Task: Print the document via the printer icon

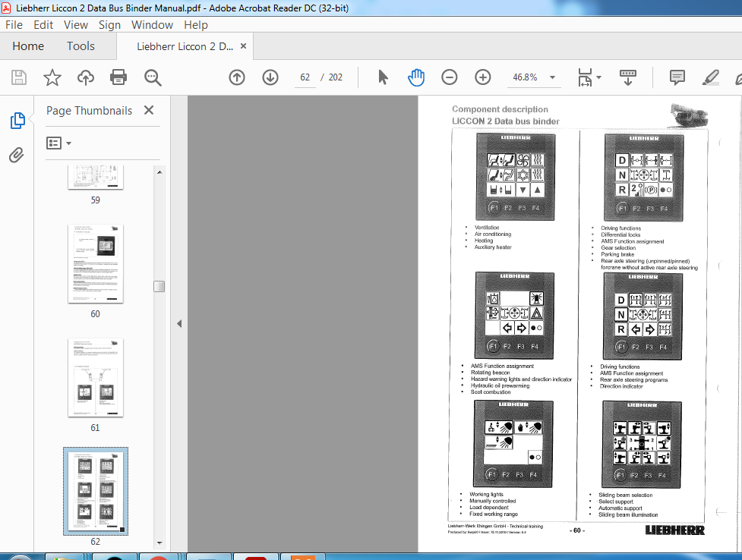Action: pos(118,77)
